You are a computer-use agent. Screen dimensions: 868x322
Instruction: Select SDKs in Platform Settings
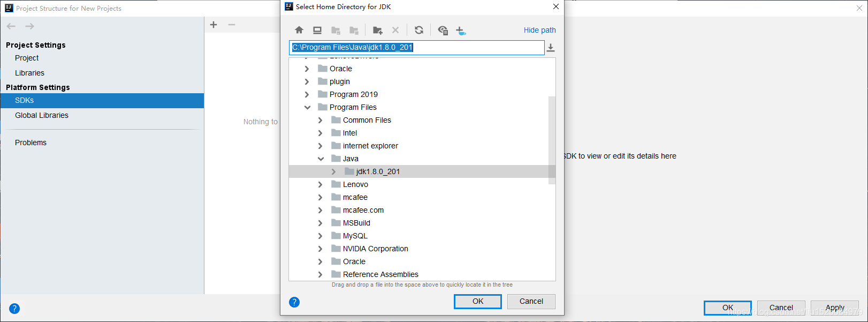[x=102, y=100]
